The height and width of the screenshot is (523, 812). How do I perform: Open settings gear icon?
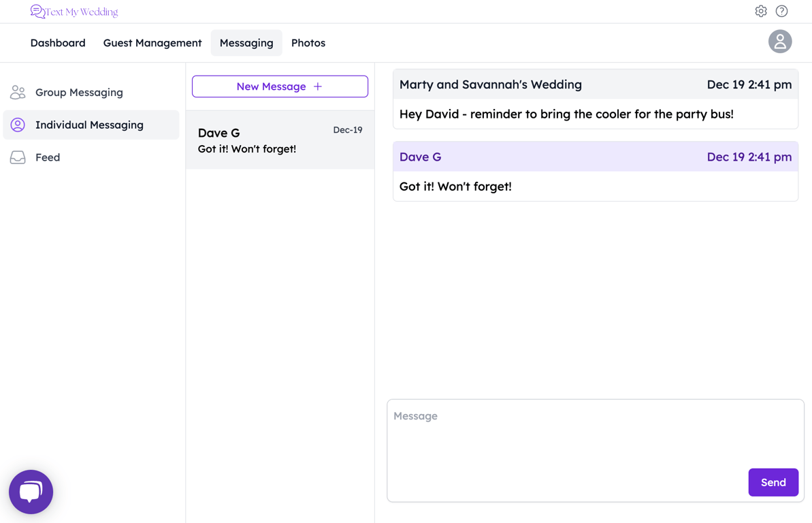click(761, 11)
